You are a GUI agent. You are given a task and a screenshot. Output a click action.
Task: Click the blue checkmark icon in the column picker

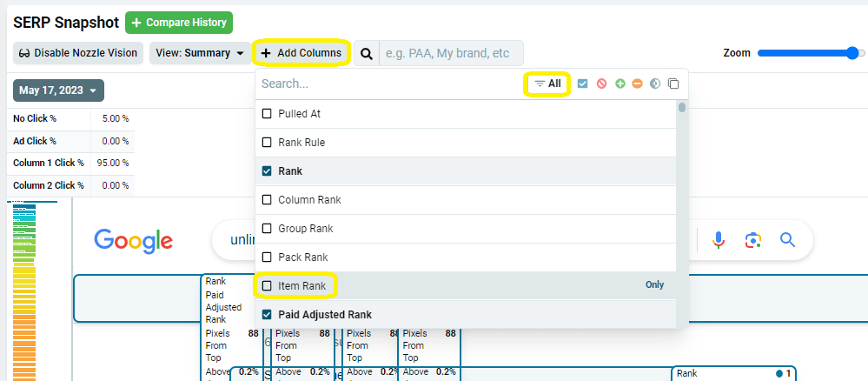[x=582, y=84]
